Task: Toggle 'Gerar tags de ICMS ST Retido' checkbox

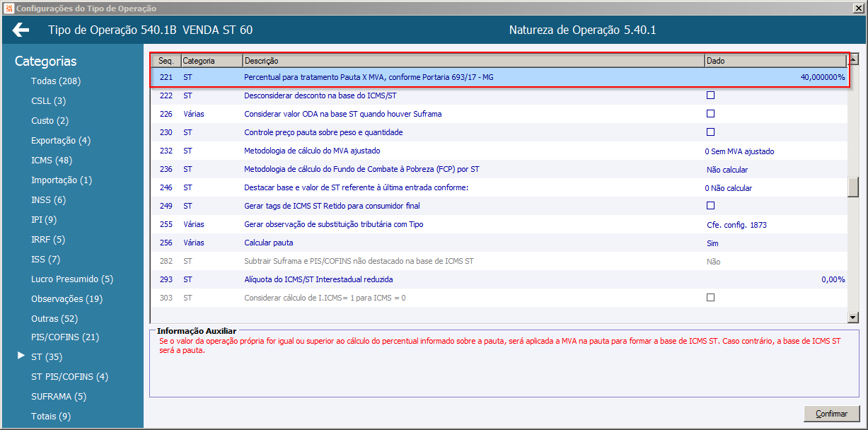Action: [710, 205]
